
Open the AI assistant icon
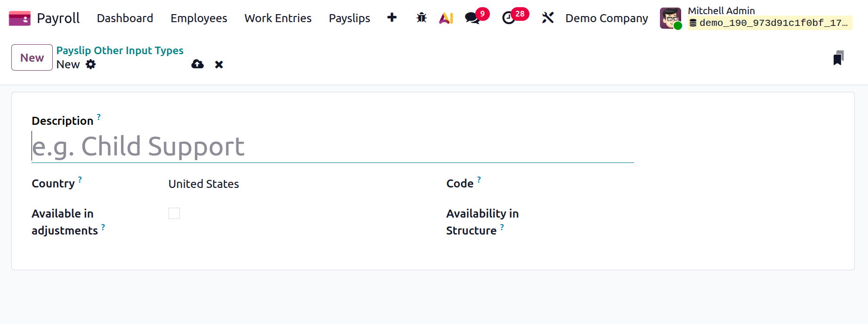(446, 18)
